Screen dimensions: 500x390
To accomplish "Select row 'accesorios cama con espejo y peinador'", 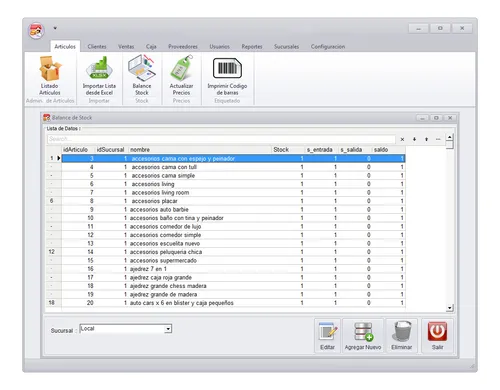I will coord(233,159).
